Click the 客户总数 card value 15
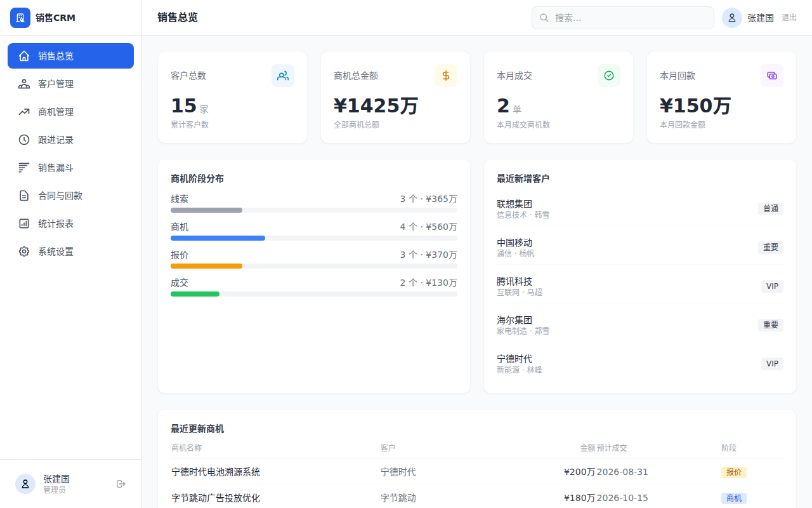Screen dimensions: 812x508 tap(183, 105)
